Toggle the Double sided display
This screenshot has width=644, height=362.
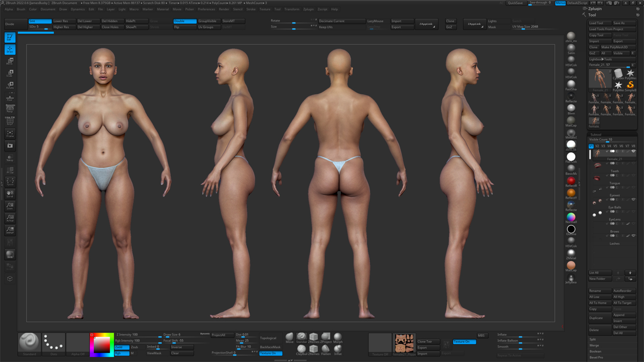point(184,21)
